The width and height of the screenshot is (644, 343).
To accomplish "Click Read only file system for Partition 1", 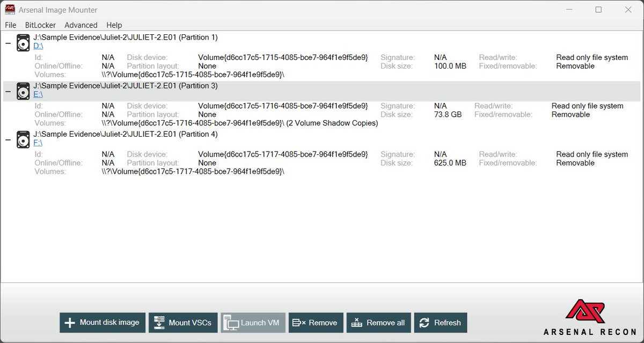I will [x=592, y=57].
